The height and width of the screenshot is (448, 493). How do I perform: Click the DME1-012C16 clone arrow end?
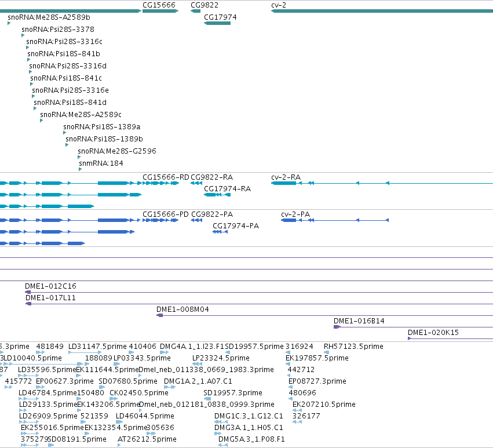(x=28, y=292)
